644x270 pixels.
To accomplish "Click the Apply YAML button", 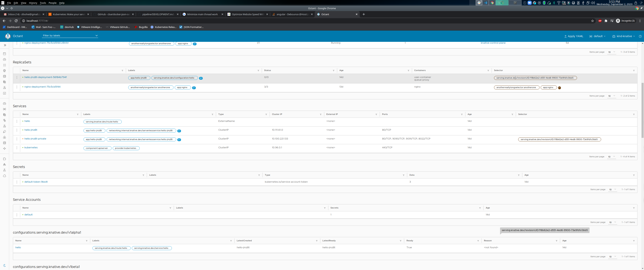I will click(573, 36).
